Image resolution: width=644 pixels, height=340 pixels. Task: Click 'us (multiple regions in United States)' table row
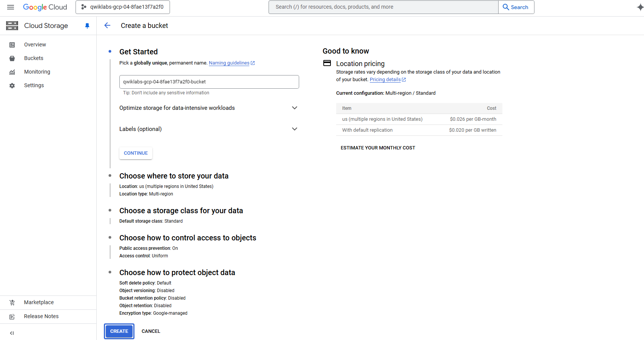[x=419, y=119]
